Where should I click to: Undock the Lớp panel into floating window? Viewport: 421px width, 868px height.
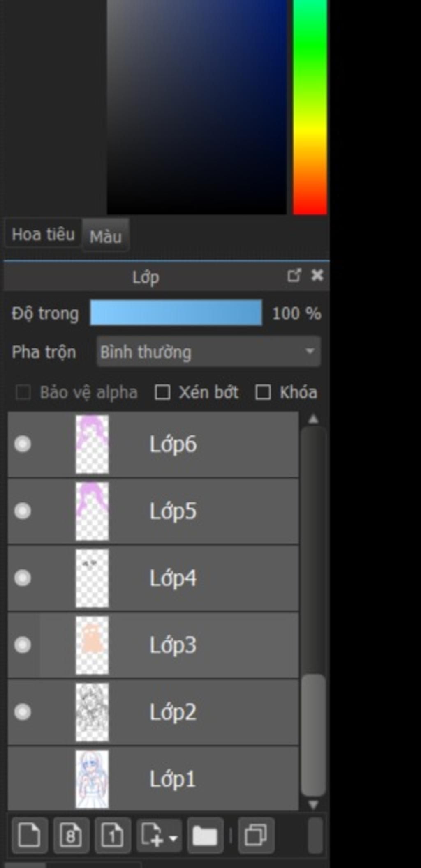click(294, 275)
